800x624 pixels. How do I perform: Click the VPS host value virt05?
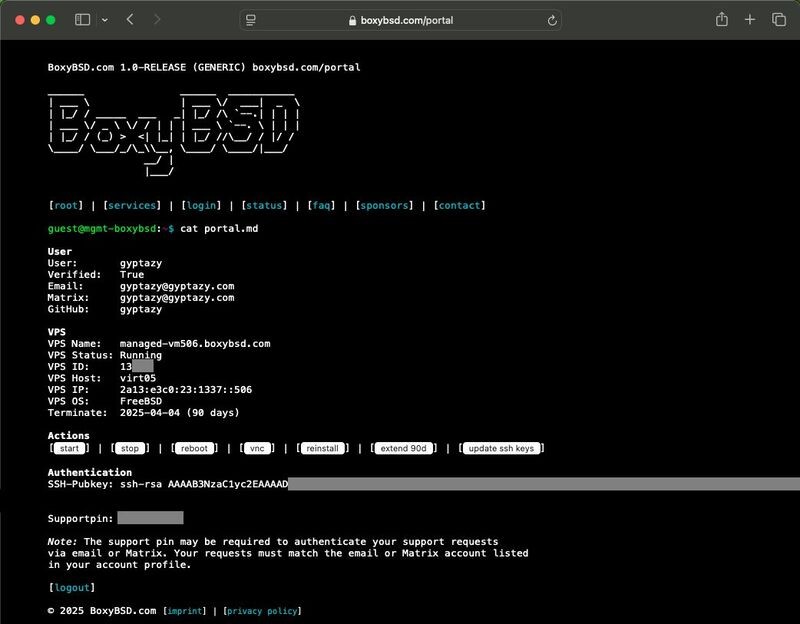[138, 378]
